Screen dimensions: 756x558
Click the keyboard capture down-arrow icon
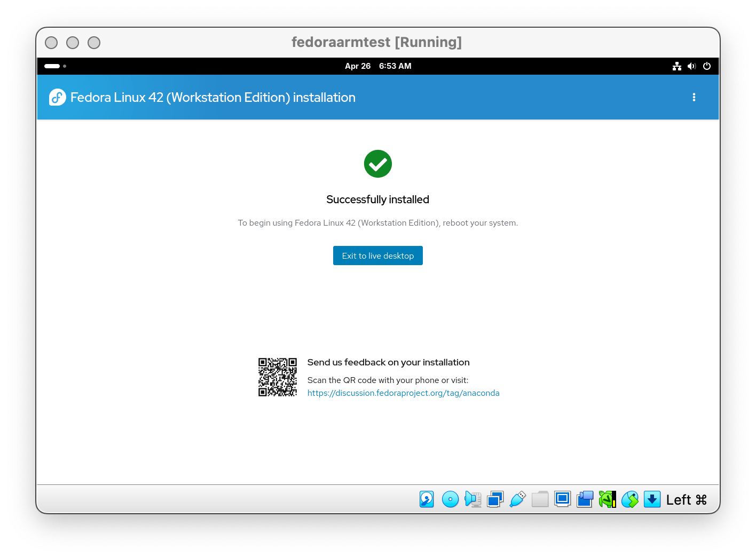(652, 499)
